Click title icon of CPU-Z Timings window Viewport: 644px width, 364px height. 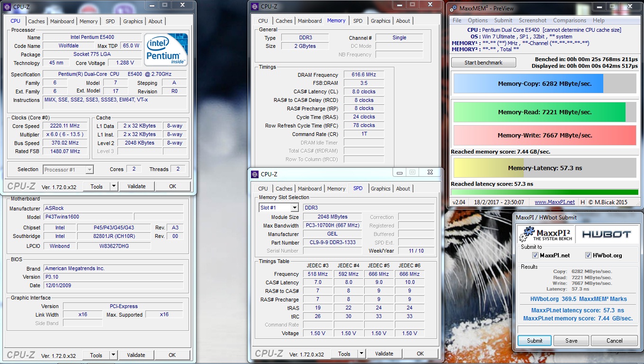tap(254, 7)
